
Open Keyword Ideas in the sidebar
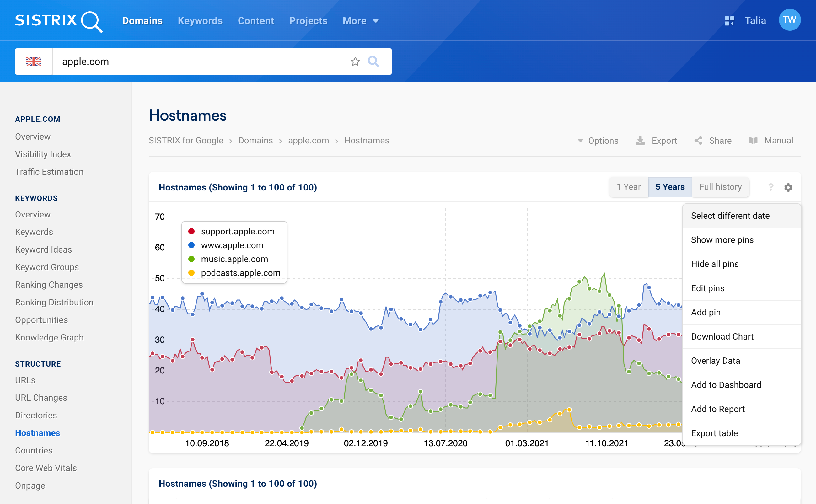[x=43, y=250]
